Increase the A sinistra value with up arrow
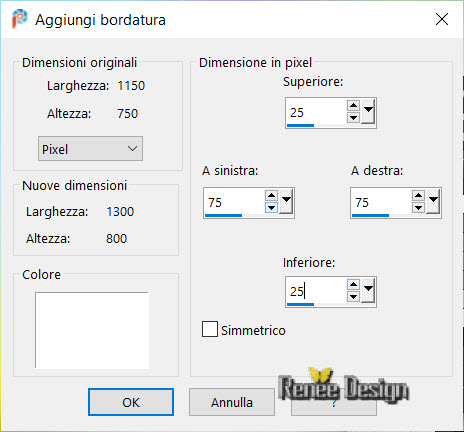 [x=272, y=196]
